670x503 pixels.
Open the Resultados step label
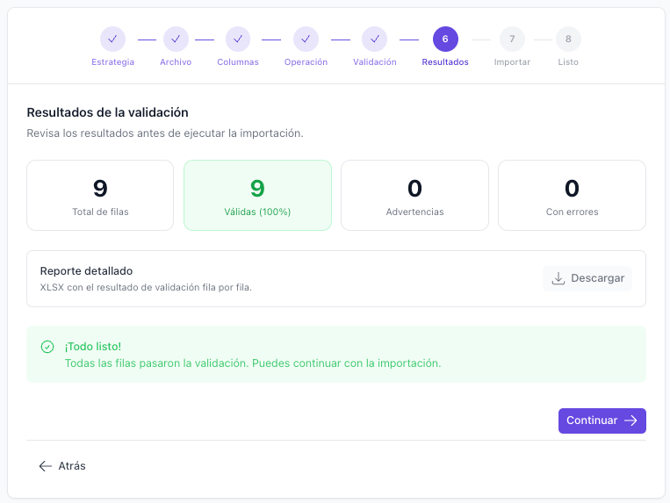coord(445,62)
